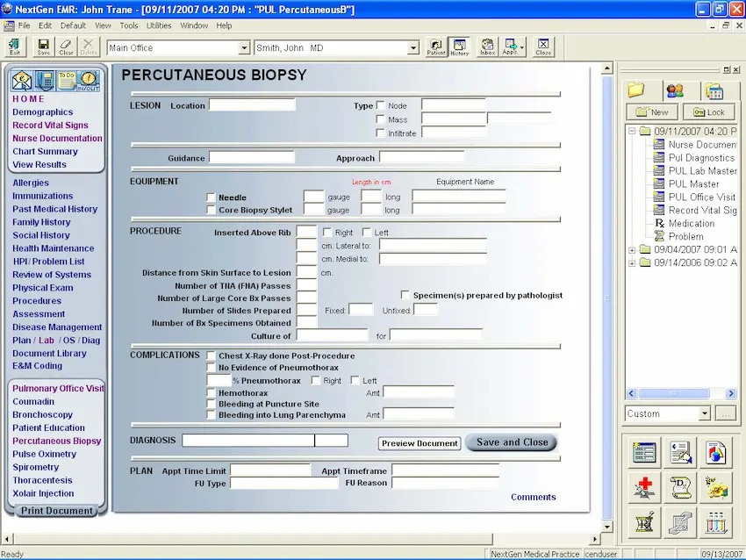This screenshot has height=560, width=746.
Task: Click the Patient toolbar icon
Action: [436, 46]
